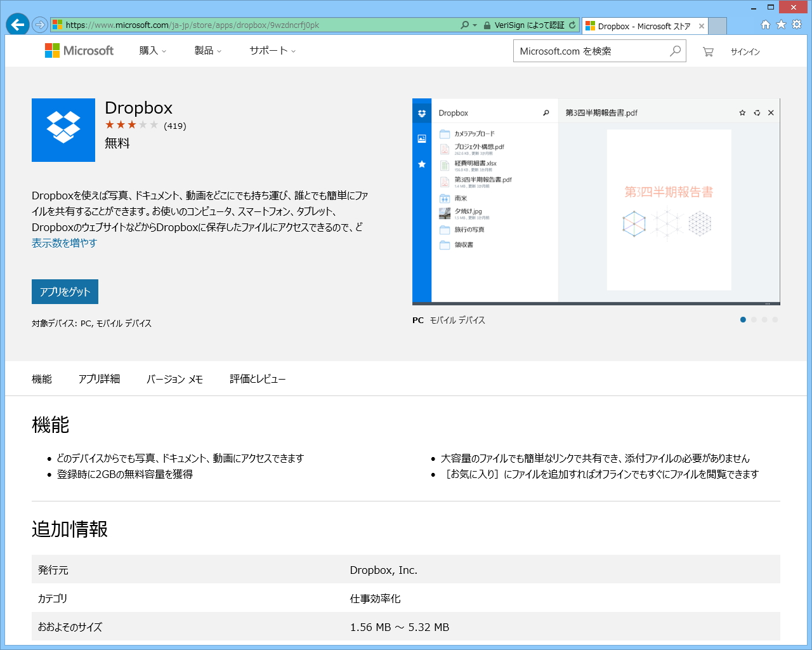
Task: Click the 登録時に2GBの無料容量を獲得 bullet
Action: (125, 474)
